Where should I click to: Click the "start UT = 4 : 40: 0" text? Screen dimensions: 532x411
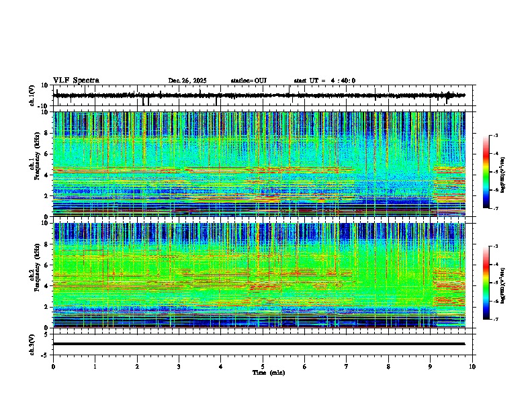pos(324,81)
